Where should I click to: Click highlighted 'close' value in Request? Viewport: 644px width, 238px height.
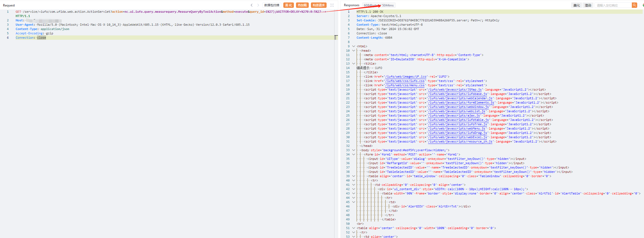(x=41, y=38)
